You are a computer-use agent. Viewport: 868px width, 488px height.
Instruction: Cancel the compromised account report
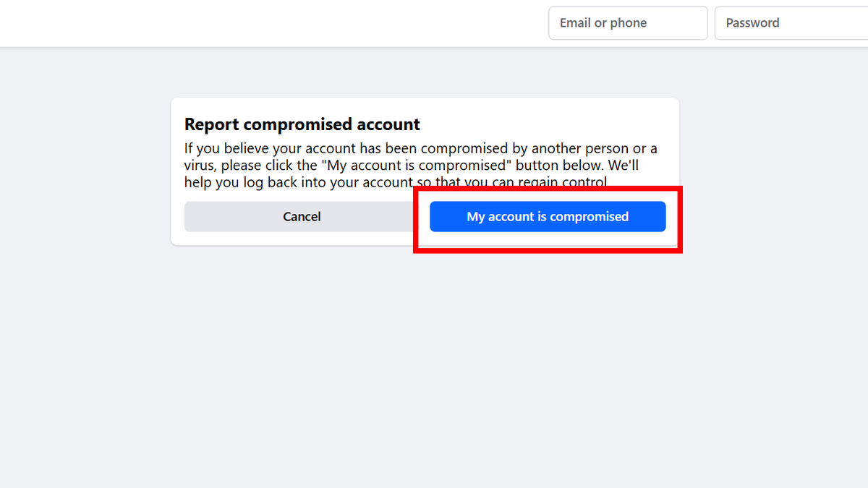pyautogui.click(x=302, y=216)
